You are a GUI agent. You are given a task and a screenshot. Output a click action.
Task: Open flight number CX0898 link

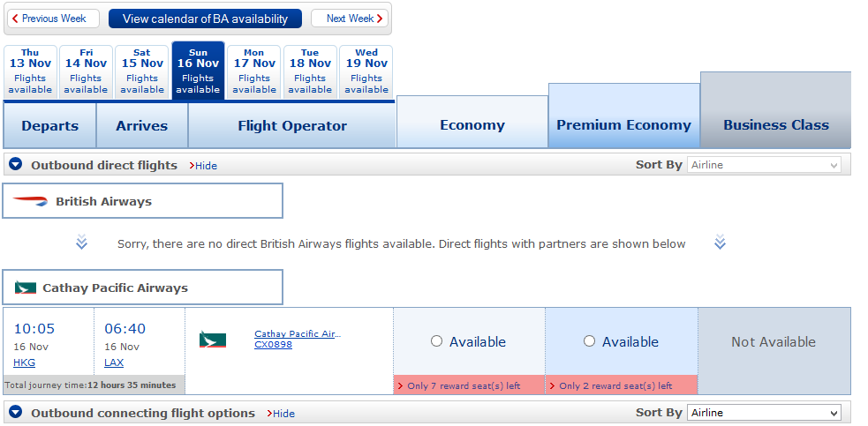tap(273, 345)
